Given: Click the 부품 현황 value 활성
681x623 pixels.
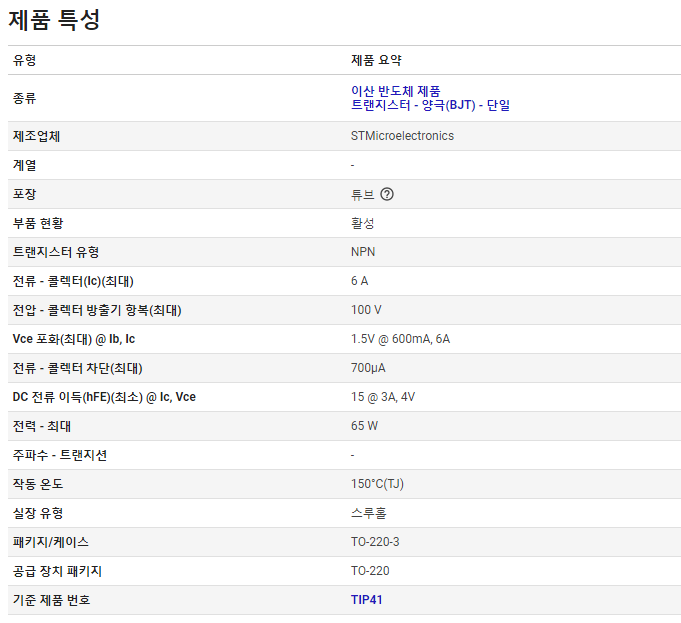Looking at the screenshot, I should (362, 223).
